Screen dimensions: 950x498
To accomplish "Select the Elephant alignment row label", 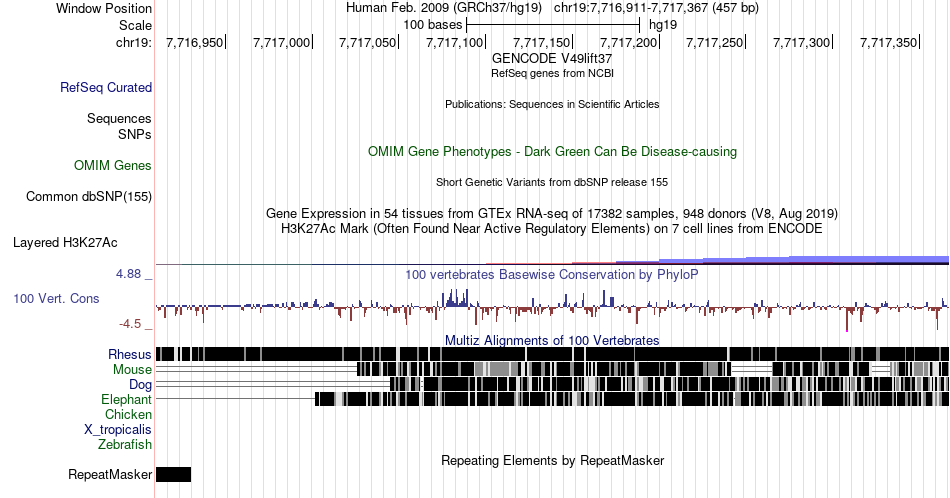I will coord(127,399).
